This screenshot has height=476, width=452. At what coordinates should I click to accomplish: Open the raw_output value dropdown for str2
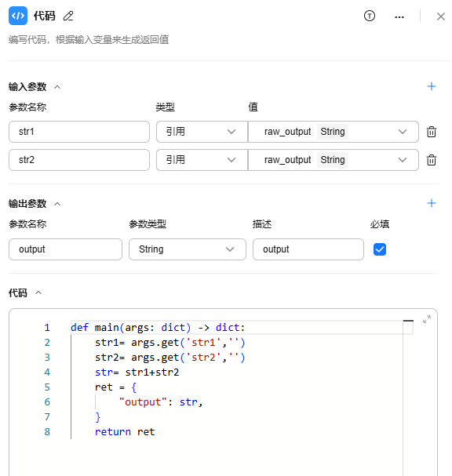coord(334,160)
